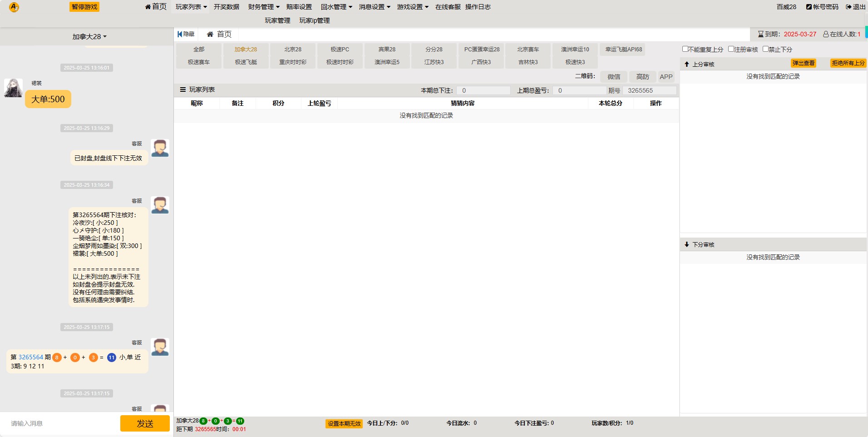Click the 退出 logout icon

click(848, 7)
